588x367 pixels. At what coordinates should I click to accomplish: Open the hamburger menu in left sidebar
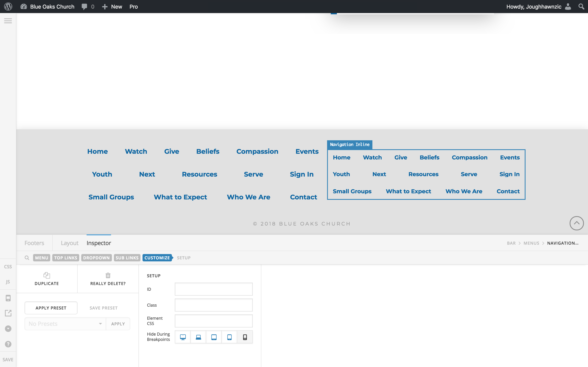(8, 21)
